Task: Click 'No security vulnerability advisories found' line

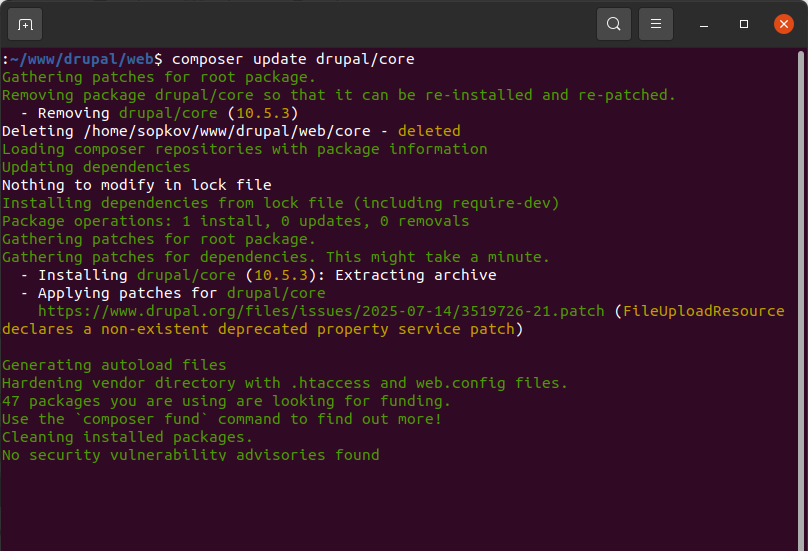Action: (191, 455)
